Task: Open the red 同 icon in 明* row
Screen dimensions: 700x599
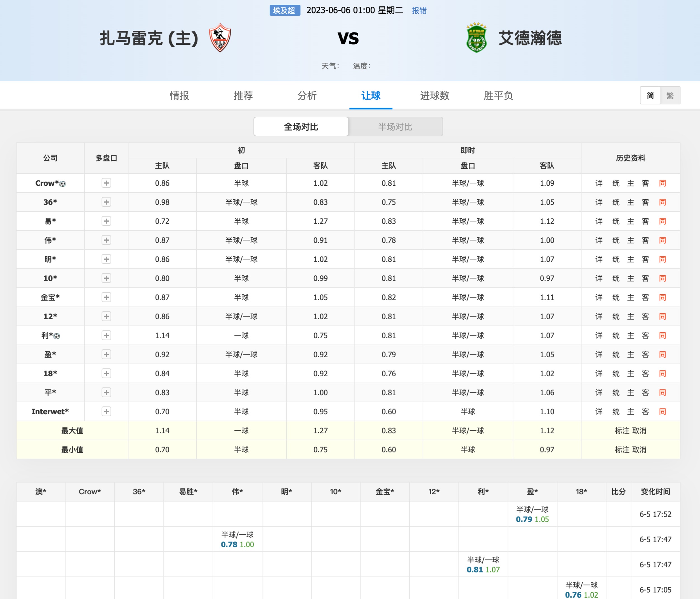Action: 663,259
